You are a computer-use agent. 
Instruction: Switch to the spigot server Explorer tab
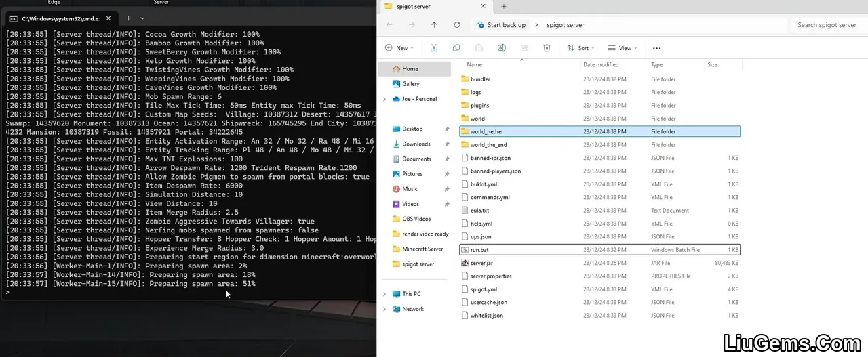pos(435,6)
